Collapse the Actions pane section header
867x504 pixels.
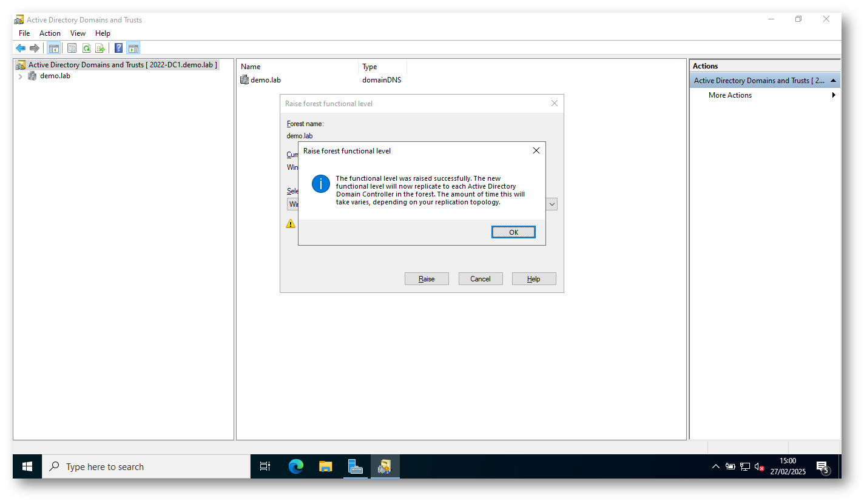point(834,81)
